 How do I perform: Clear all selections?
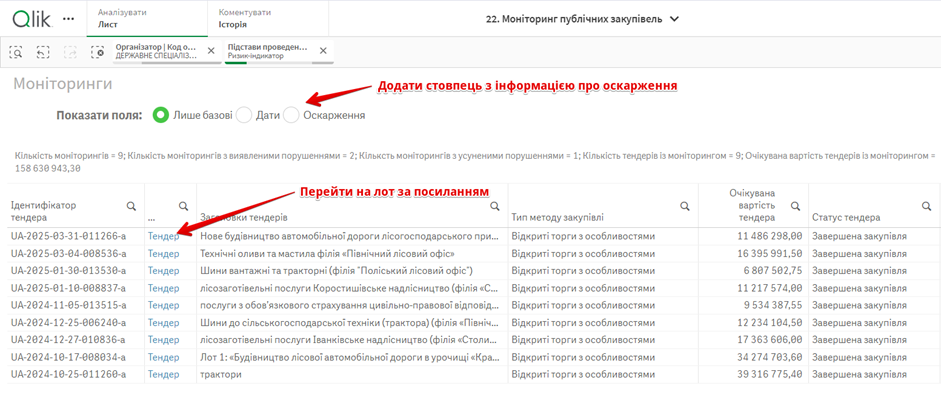pyautogui.click(x=97, y=51)
